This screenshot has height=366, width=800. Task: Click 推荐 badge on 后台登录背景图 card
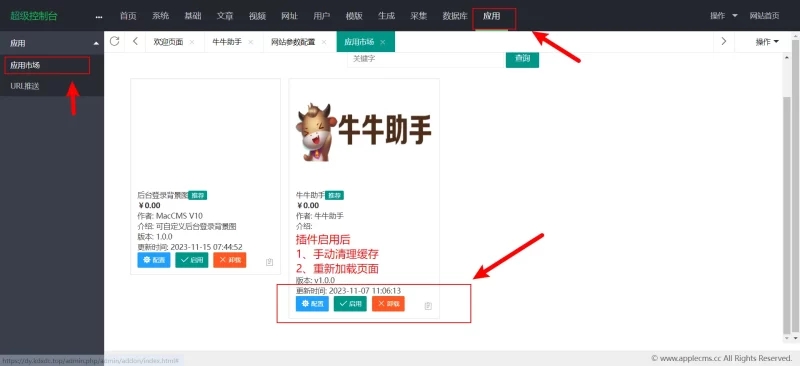[x=198, y=196]
